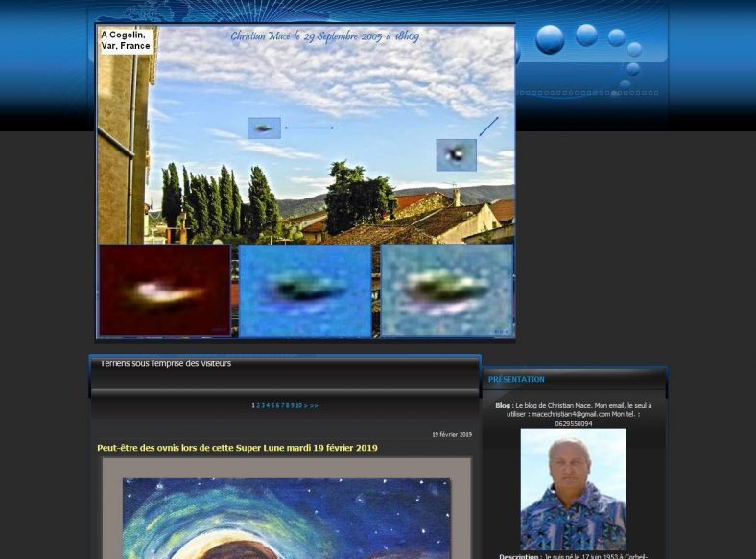756x559 pixels.
Task: Jump to last page with >> link
Action: pos(315,406)
